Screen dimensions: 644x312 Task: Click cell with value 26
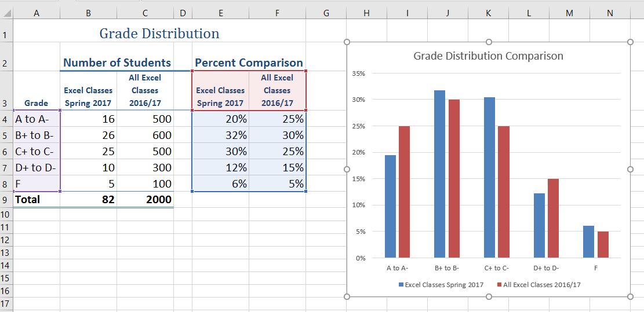click(x=88, y=135)
